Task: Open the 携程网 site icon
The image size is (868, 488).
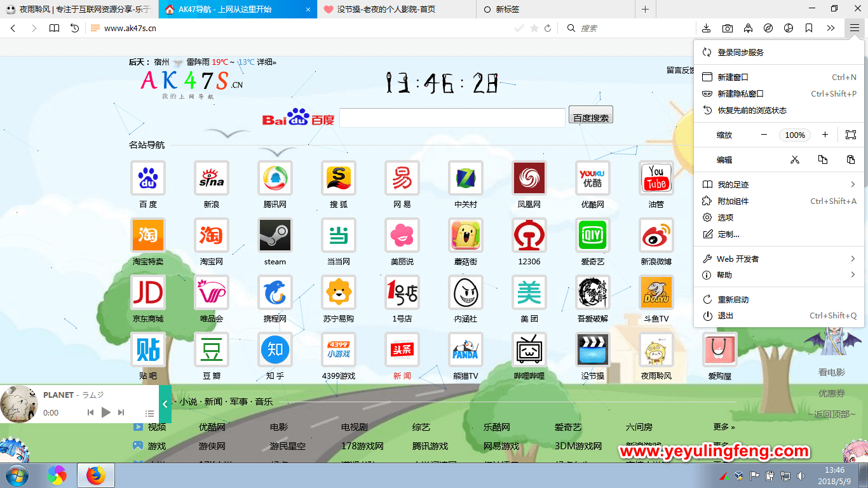Action: pos(275,292)
